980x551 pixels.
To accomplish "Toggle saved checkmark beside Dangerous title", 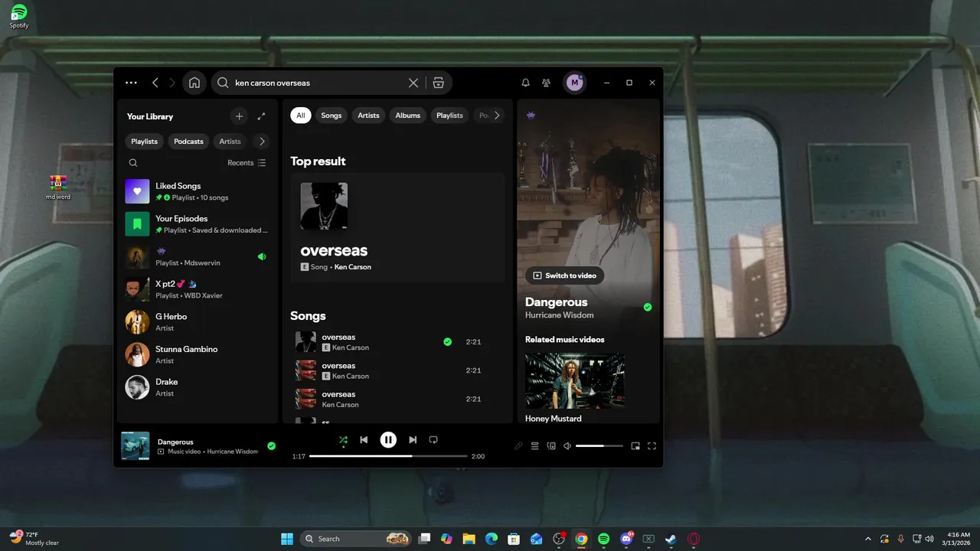I will (648, 307).
